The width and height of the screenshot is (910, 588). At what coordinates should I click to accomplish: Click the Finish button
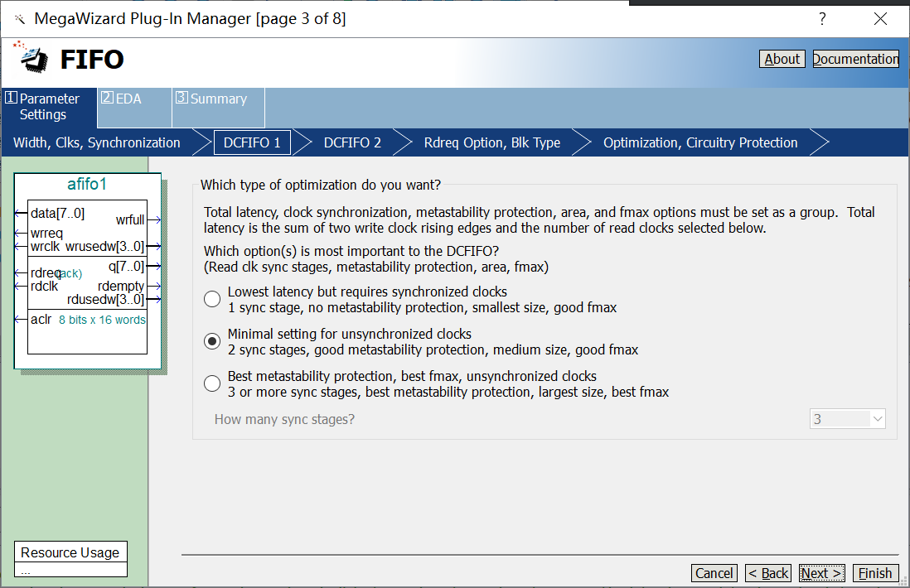[x=875, y=573]
